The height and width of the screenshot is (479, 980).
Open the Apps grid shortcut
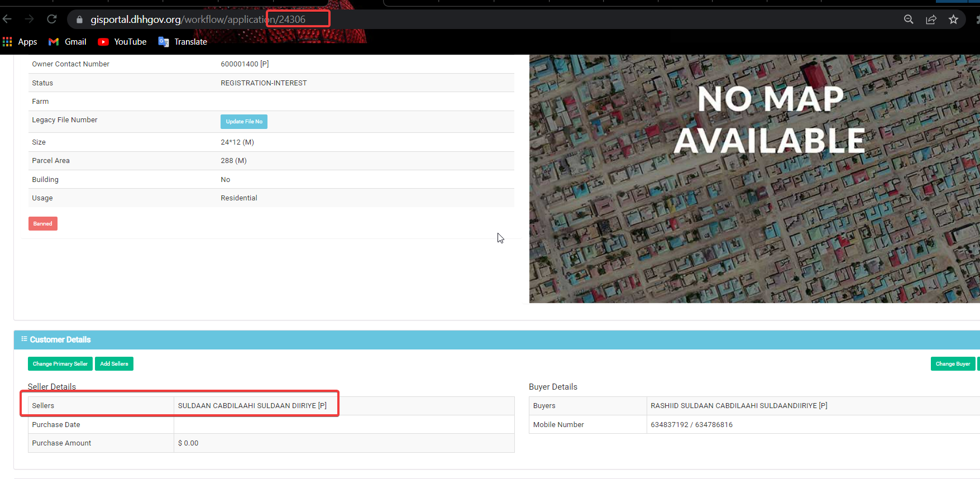20,42
